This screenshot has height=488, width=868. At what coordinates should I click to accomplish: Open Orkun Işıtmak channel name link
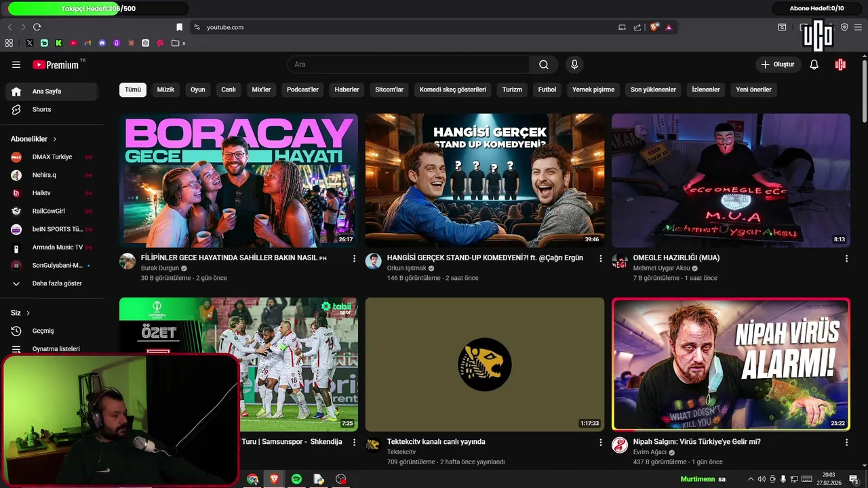(406, 268)
